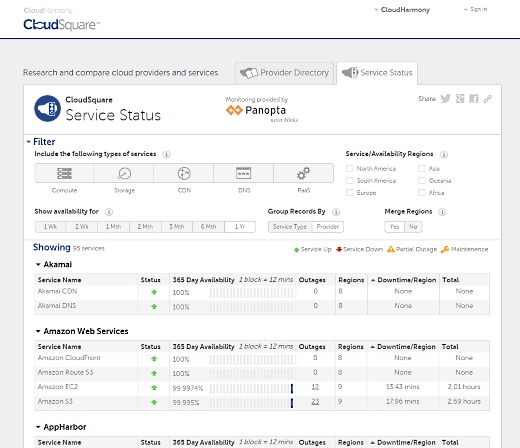Click the status arrow for Amazon Route 53
The height and width of the screenshot is (448, 520).
(154, 373)
